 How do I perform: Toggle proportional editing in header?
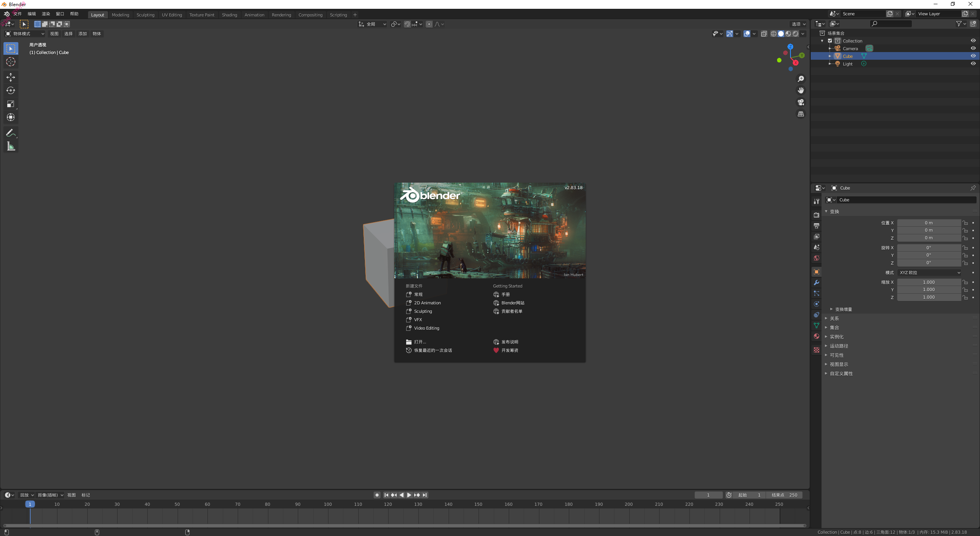point(429,24)
